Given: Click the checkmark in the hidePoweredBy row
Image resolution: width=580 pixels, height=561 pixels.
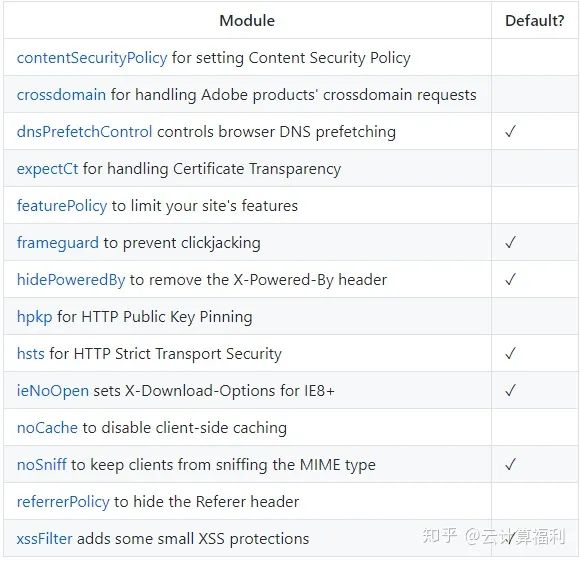Looking at the screenshot, I should coord(510,279).
